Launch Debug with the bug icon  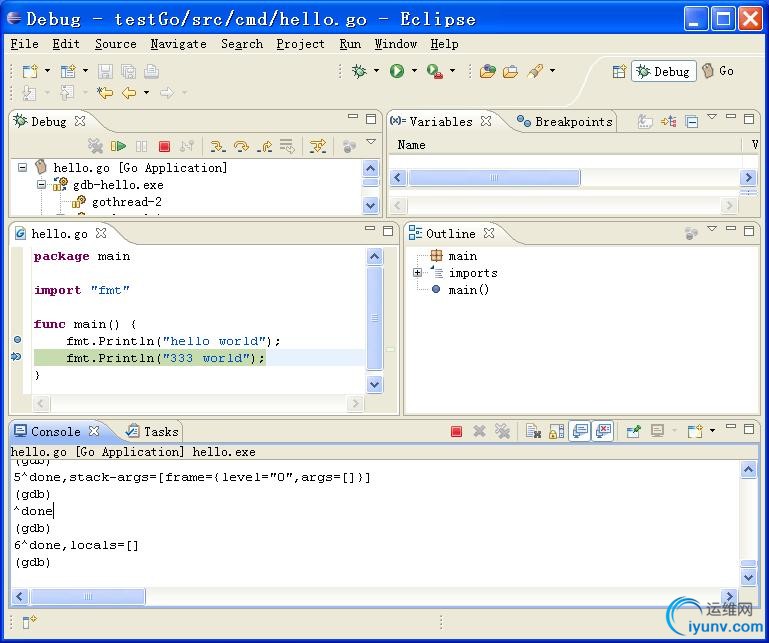pos(359,71)
